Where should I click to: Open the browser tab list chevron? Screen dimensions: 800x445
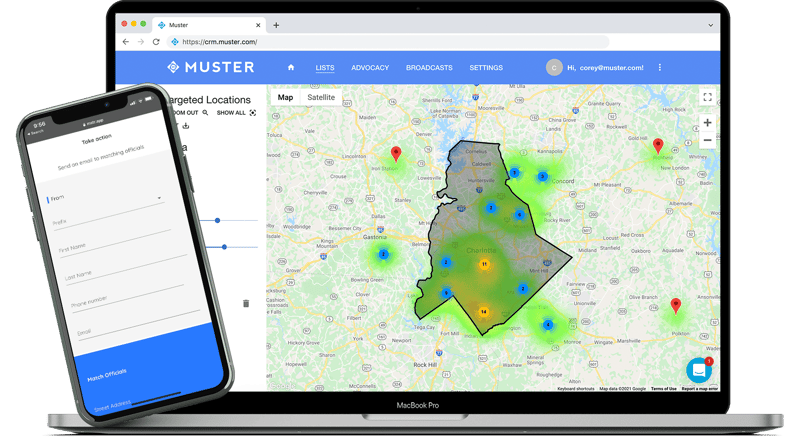[710, 25]
